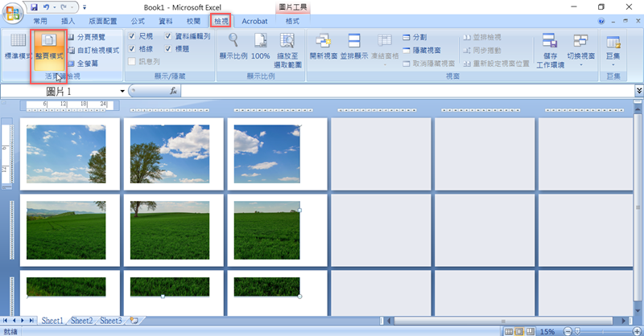Image resolution: width=644 pixels, height=336 pixels.
Task: Switch to 標準模式 view
Action: click(18, 47)
